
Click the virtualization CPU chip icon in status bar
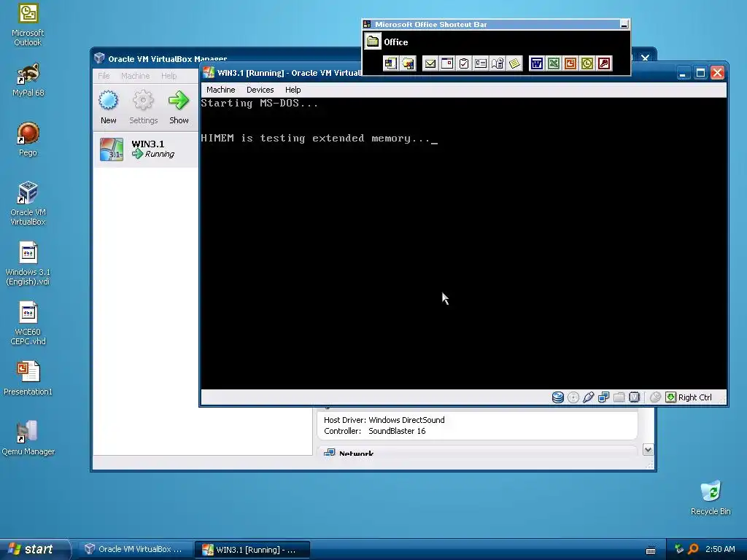(x=634, y=397)
